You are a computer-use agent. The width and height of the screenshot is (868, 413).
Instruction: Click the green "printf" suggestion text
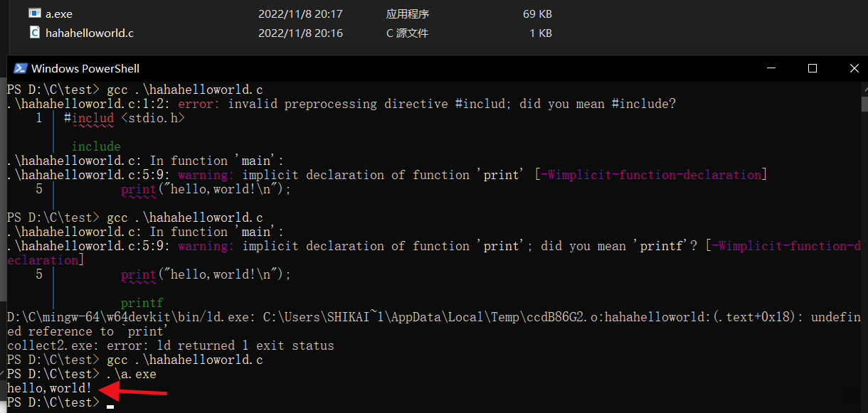[142, 303]
